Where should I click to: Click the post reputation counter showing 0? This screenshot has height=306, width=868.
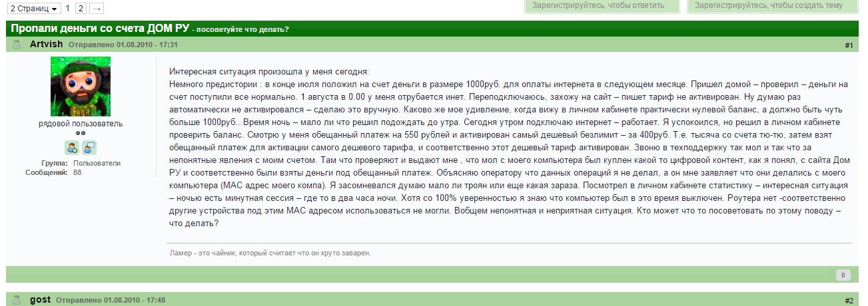842,275
